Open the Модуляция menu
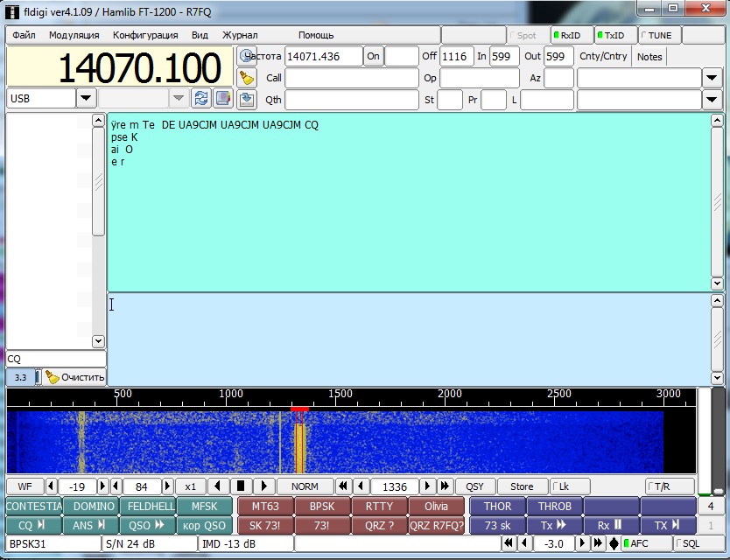Viewport: 730px width, 560px height. pyautogui.click(x=74, y=35)
